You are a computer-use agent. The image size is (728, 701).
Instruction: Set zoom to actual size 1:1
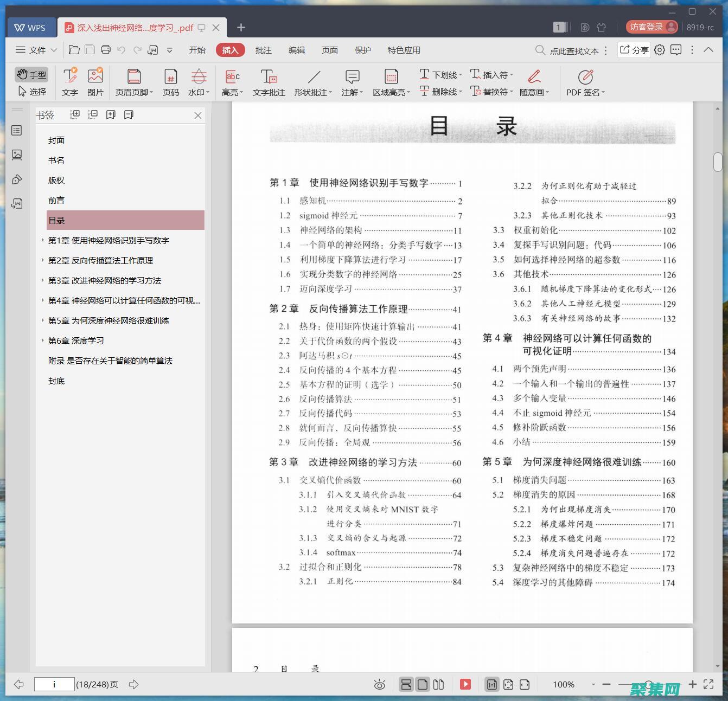(491, 684)
